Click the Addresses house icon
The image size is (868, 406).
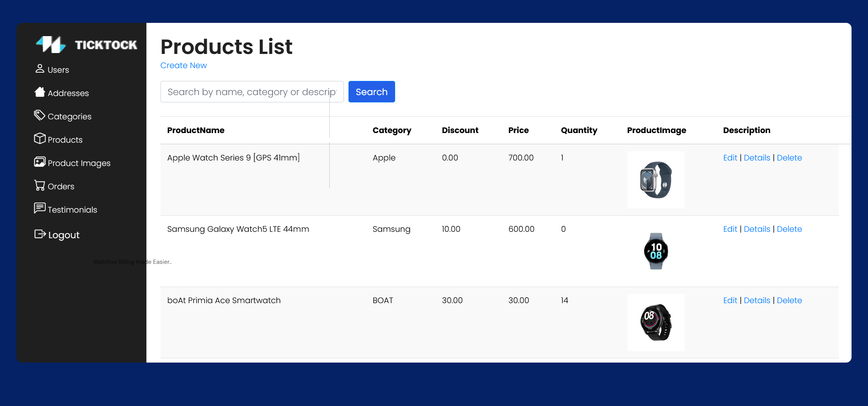pyautogui.click(x=40, y=92)
